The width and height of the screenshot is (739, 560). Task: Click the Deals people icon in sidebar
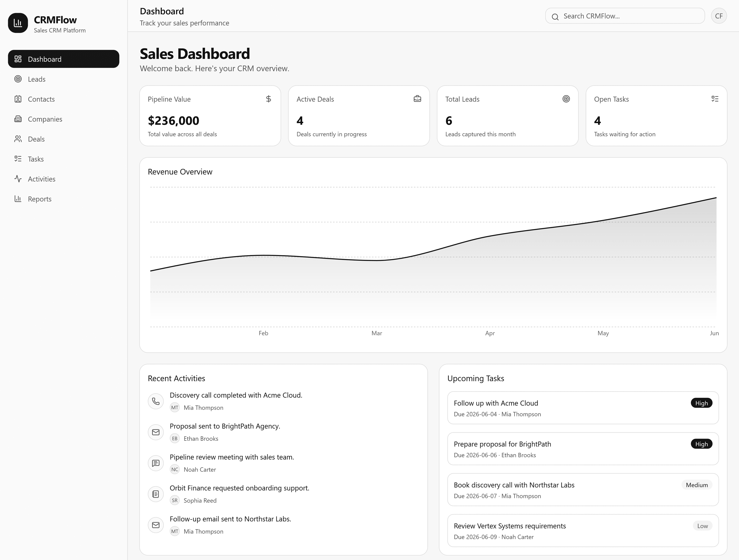(x=18, y=139)
